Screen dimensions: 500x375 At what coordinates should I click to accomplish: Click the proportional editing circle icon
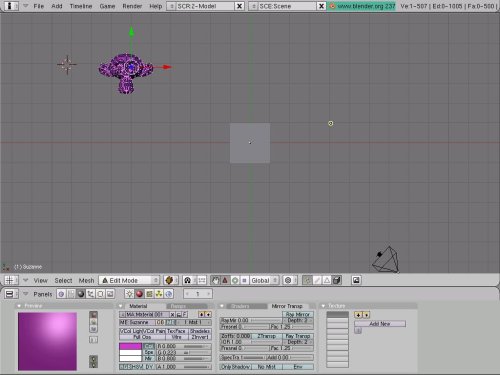tap(288, 280)
